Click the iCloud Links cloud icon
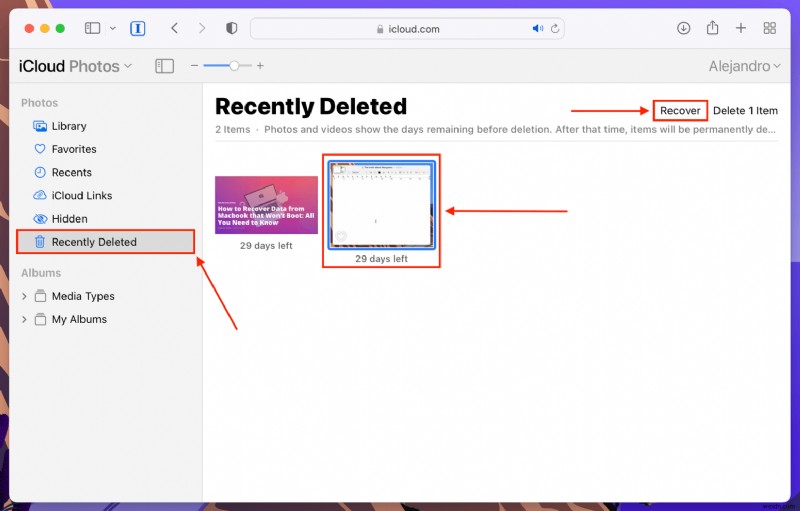This screenshot has width=800, height=511. tap(40, 195)
